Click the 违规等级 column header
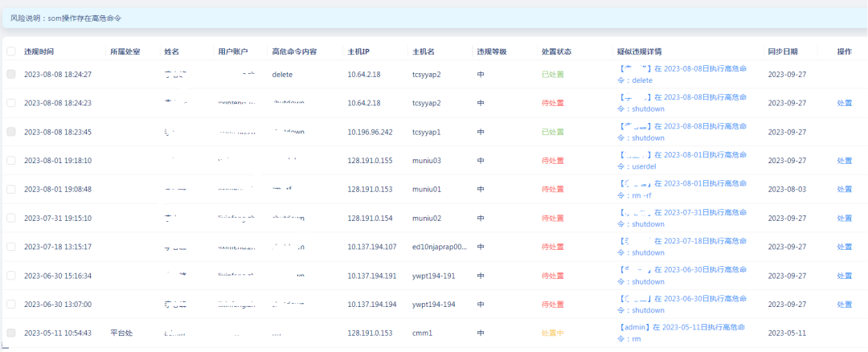Viewport: 868px width, 352px height. tap(492, 51)
